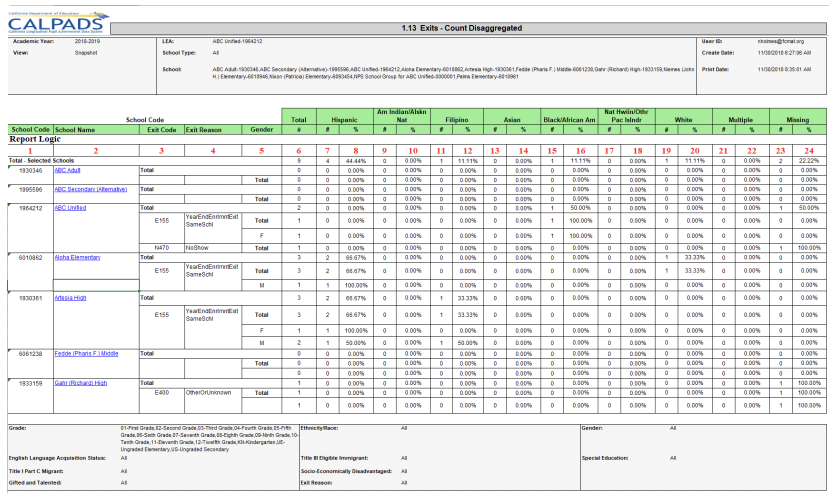Image resolution: width=835 pixels, height=504 pixels.
Task: Open the Fedde (Pharis F.) Middle link
Action: click(x=86, y=353)
